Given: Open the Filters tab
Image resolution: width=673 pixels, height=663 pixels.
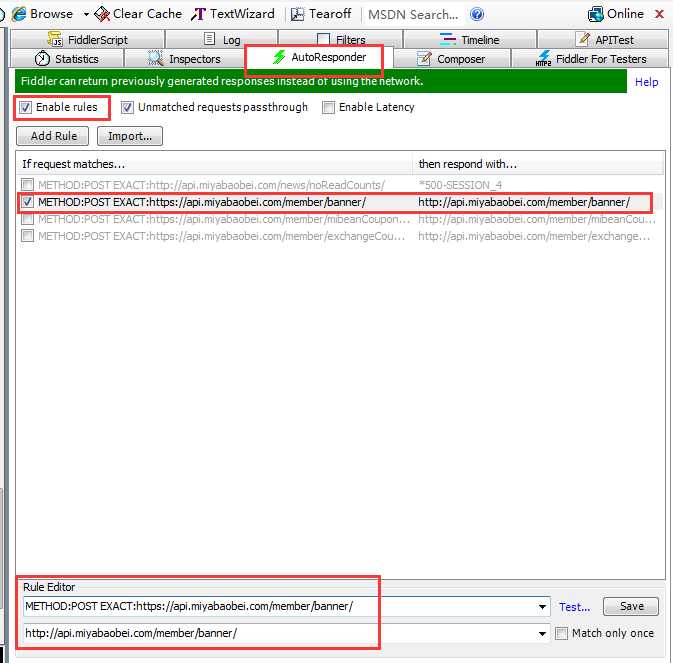Looking at the screenshot, I should [x=341, y=39].
